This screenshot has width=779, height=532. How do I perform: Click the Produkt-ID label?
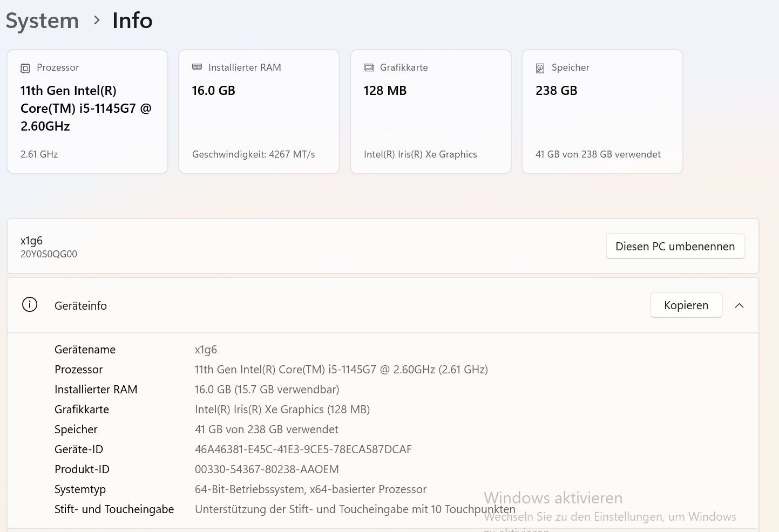[x=82, y=469]
